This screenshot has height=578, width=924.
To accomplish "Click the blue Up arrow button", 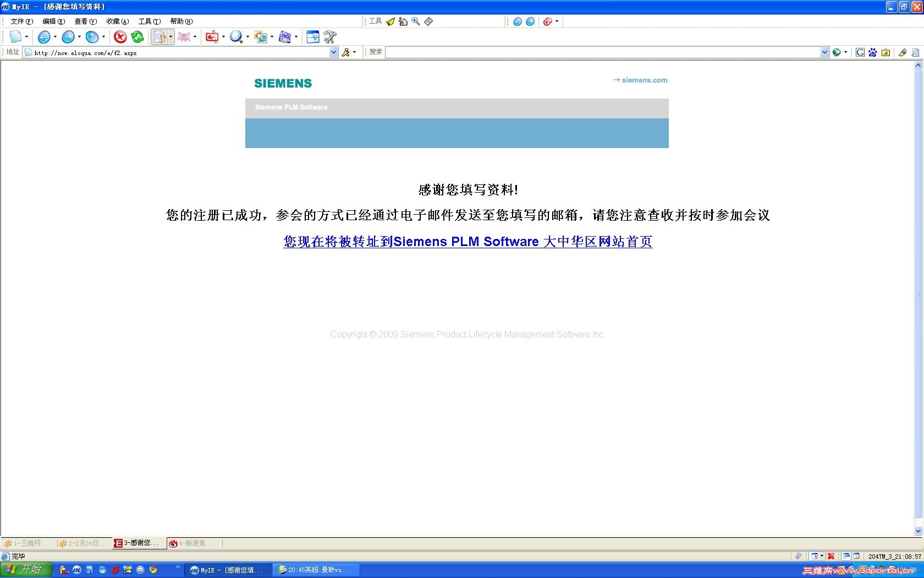I will [92, 37].
